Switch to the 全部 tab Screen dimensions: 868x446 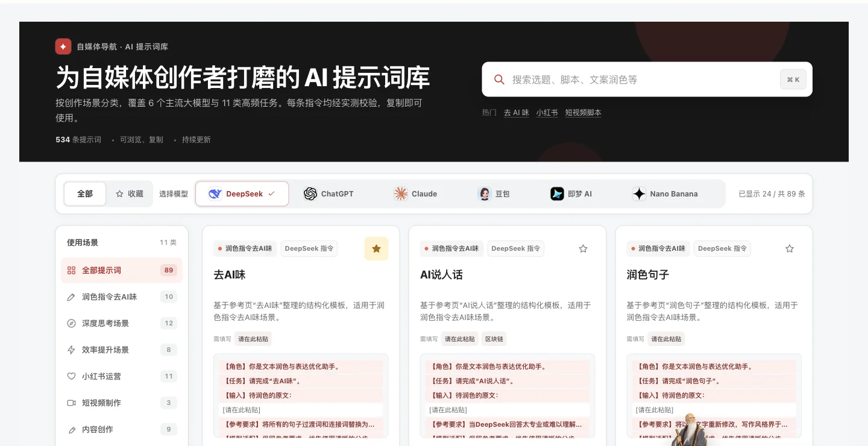[85, 194]
